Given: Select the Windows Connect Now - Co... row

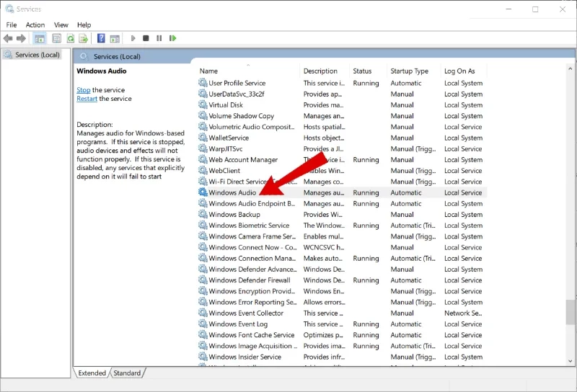Looking at the screenshot, I should (x=342, y=247).
